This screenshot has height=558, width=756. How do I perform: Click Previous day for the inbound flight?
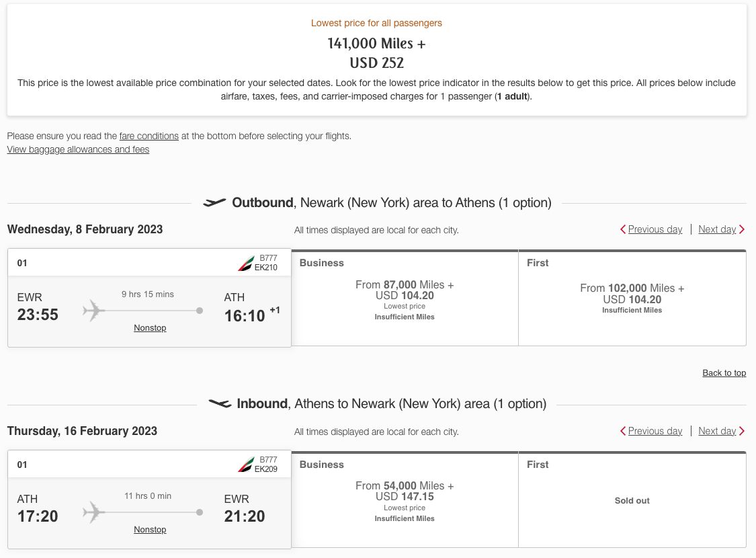pyautogui.click(x=655, y=431)
